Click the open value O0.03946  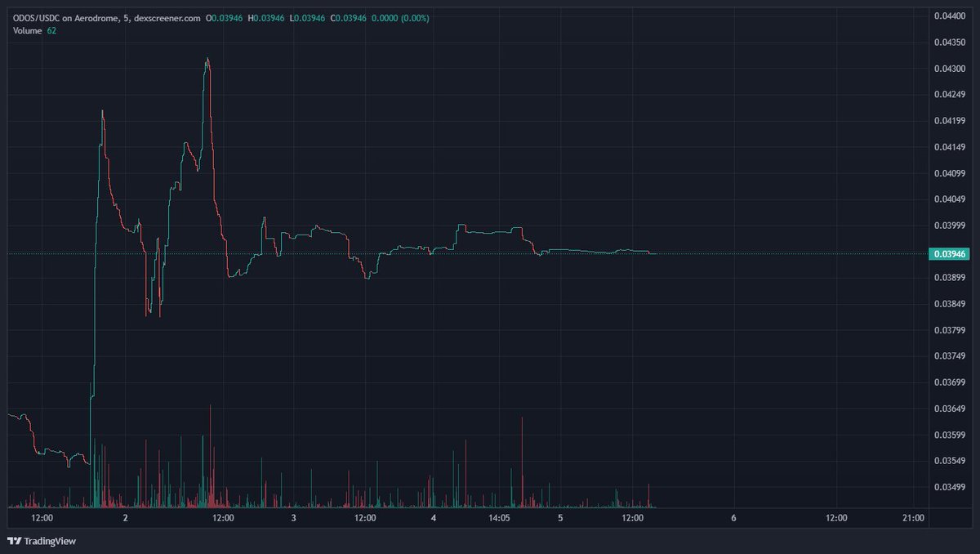click(224, 18)
